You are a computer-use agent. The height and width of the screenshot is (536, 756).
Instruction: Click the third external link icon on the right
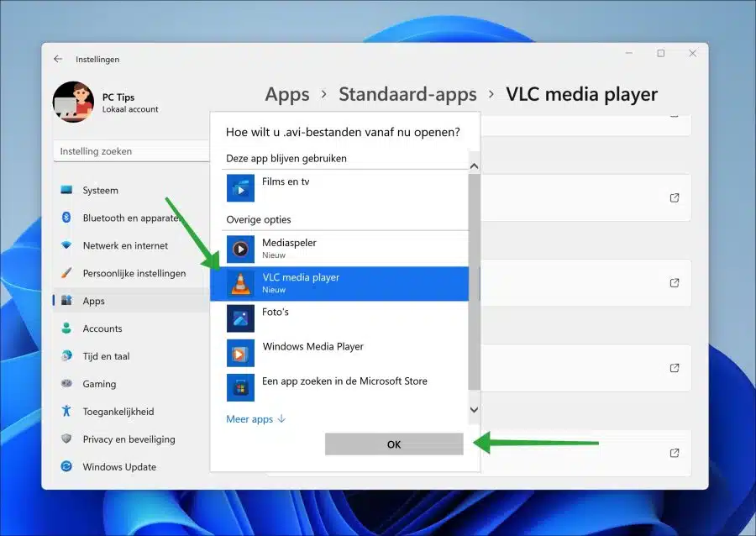(675, 368)
